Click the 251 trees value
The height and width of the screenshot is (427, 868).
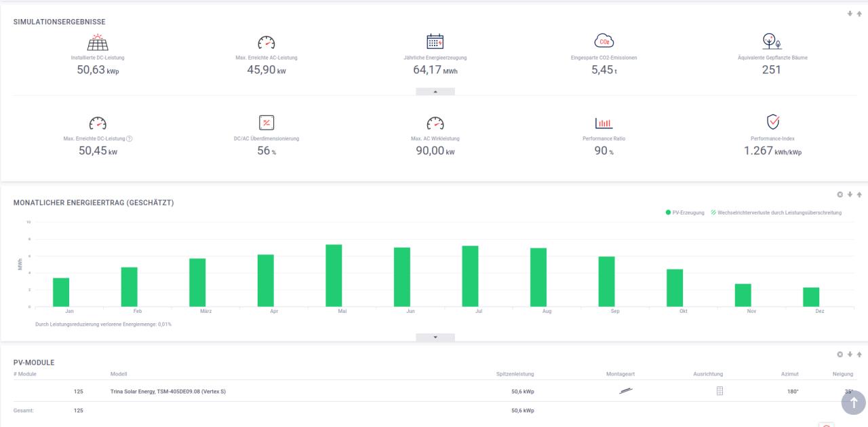772,69
